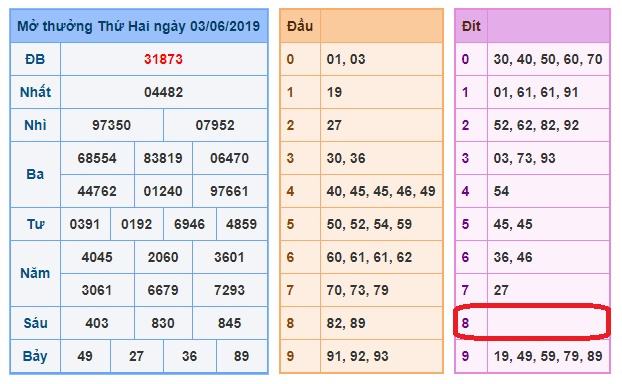The width and height of the screenshot is (622, 384).
Task: Click Năm prize number 3601
Action: point(229,257)
